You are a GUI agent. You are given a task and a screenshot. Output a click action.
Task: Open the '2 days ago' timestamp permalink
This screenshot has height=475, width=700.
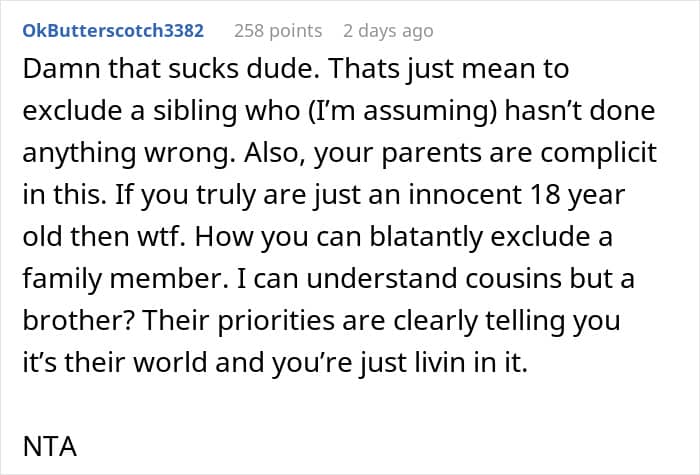(x=388, y=31)
